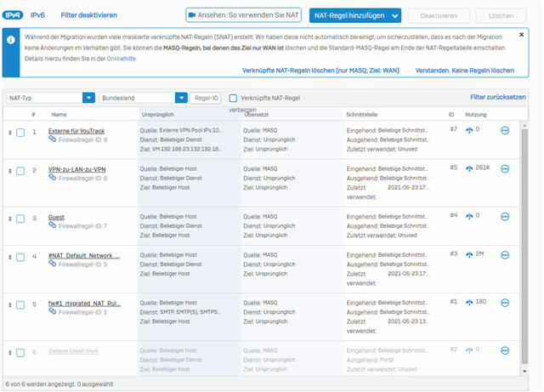Tick Verknüpfte NAT-Regel verbergen checkbox

233,99
